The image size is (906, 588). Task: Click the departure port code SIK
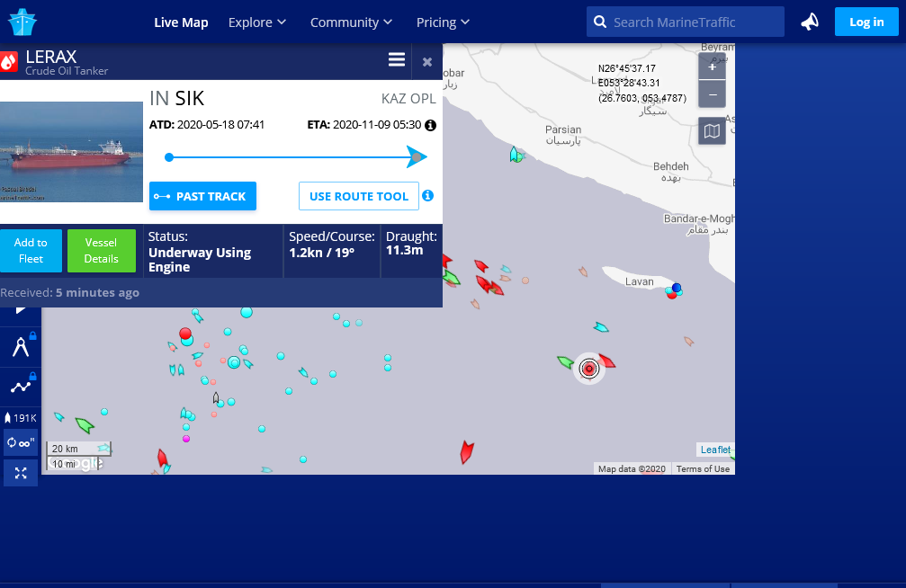point(190,99)
